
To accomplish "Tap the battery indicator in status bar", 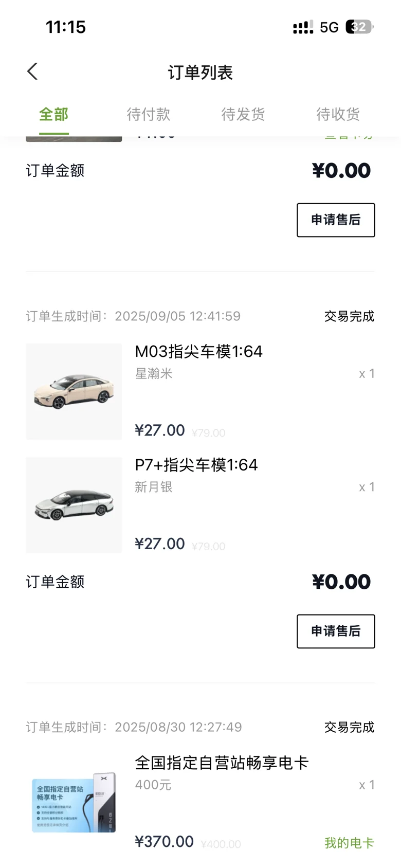I will [x=359, y=27].
